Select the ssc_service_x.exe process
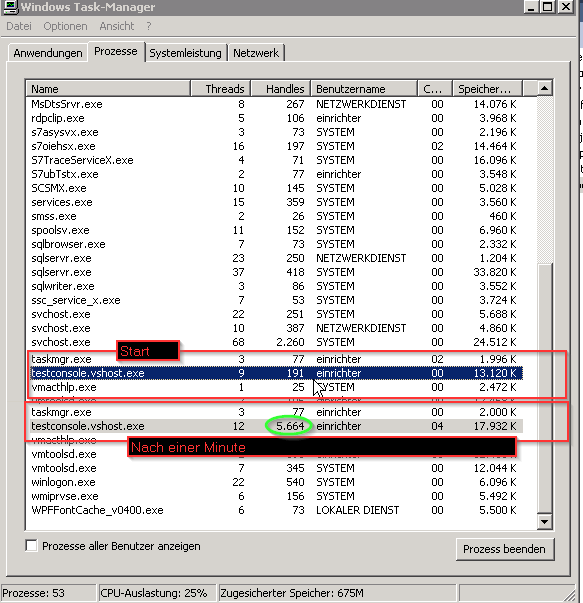The width and height of the screenshot is (583, 603). 274,300
